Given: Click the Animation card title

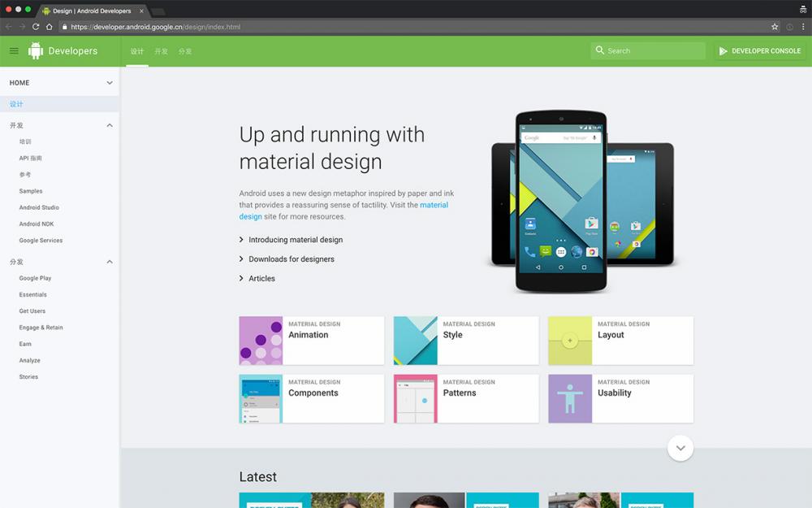Looking at the screenshot, I should point(308,335).
